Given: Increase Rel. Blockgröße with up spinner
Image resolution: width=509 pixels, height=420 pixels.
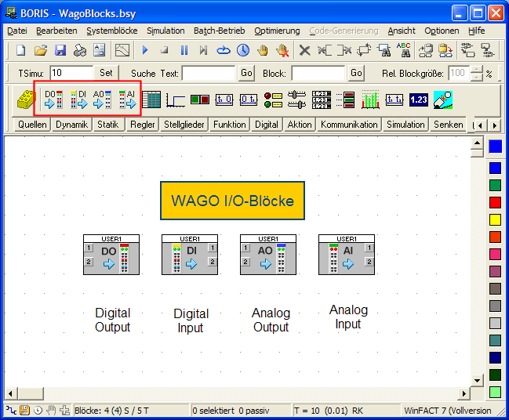Looking at the screenshot, I should click(476, 70).
